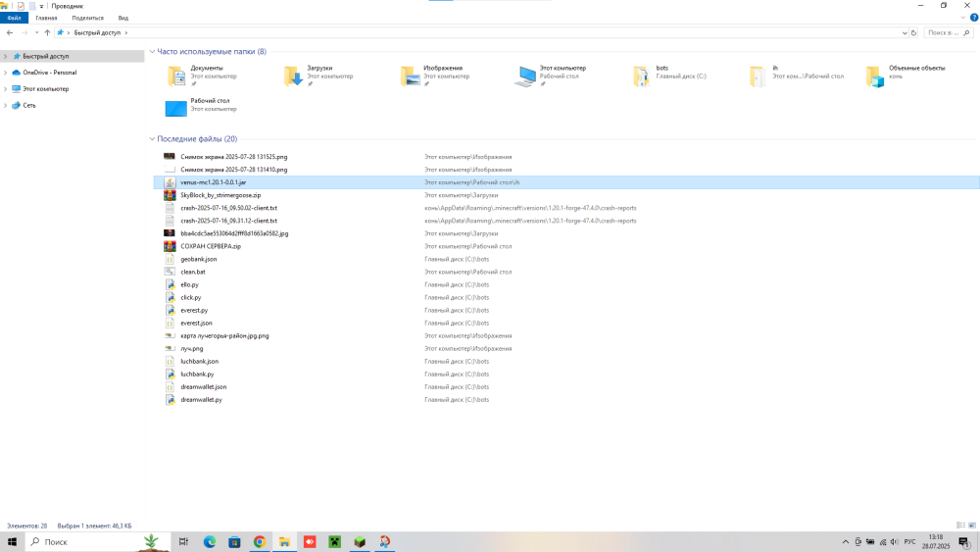The height and width of the screenshot is (552, 980).
Task: Click Быстрый доступ breadcrumb in address bar
Action: [x=97, y=32]
